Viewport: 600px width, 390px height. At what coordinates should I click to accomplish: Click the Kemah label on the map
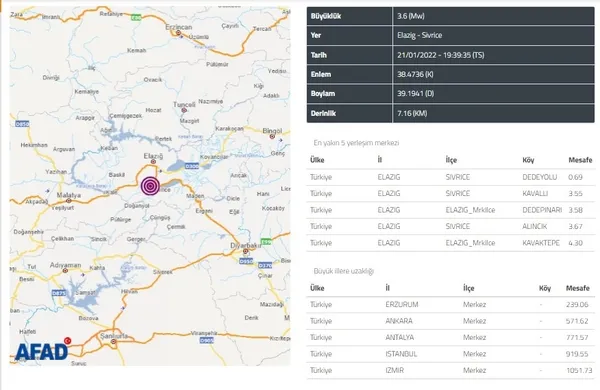(137, 50)
